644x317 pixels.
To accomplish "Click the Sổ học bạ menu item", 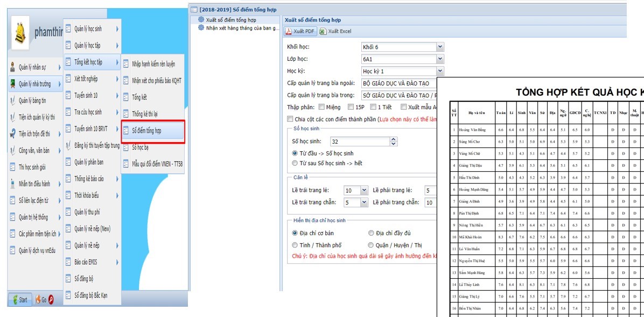I will click(141, 147).
